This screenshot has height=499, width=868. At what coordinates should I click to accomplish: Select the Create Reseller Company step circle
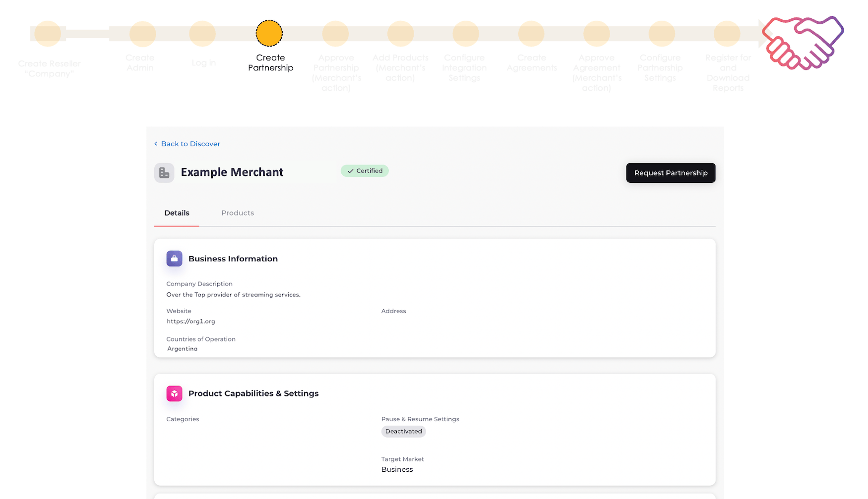48,33
